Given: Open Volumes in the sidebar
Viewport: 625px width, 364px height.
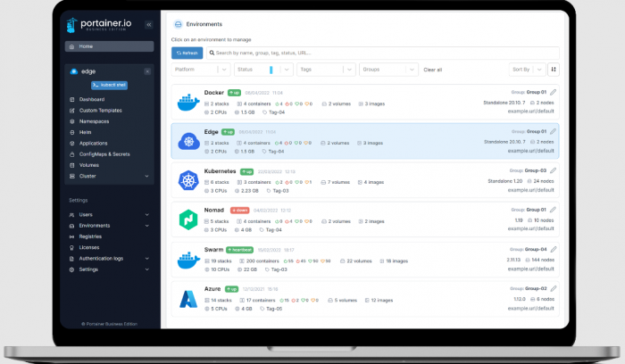Looking at the screenshot, I should pos(89,165).
